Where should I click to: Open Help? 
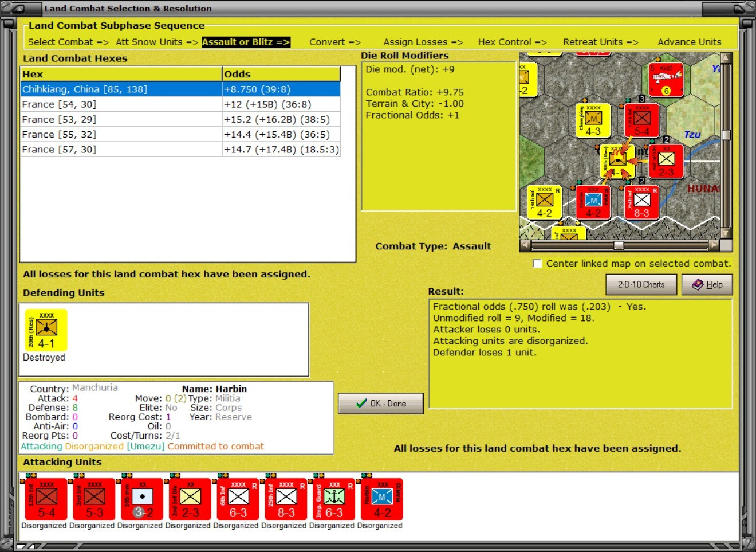[707, 284]
